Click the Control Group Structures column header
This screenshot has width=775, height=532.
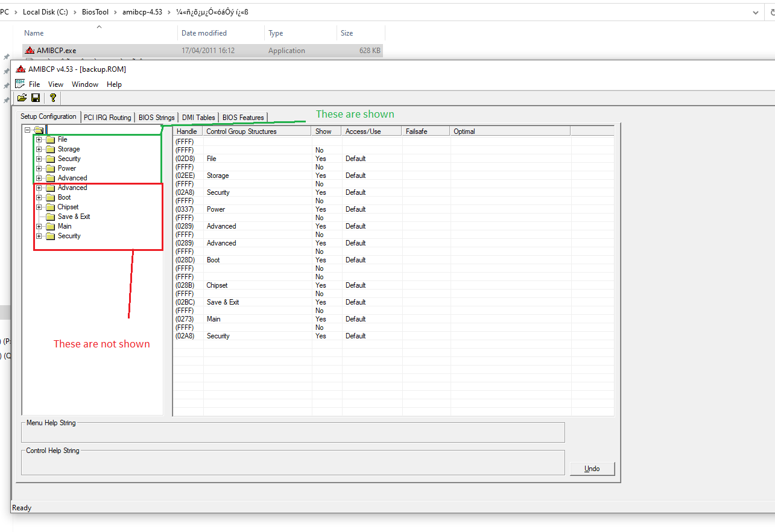tap(258, 131)
